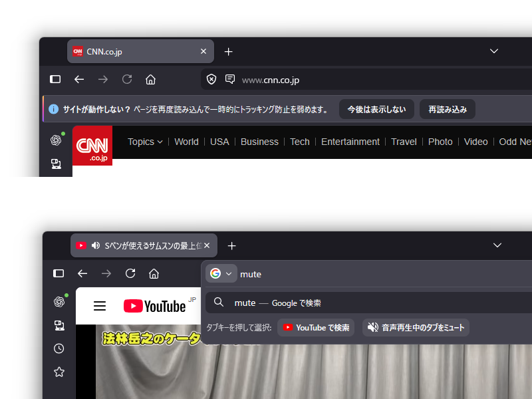Open the Tech section on CNN
Viewport: 532px width, 399px height.
pyautogui.click(x=300, y=142)
